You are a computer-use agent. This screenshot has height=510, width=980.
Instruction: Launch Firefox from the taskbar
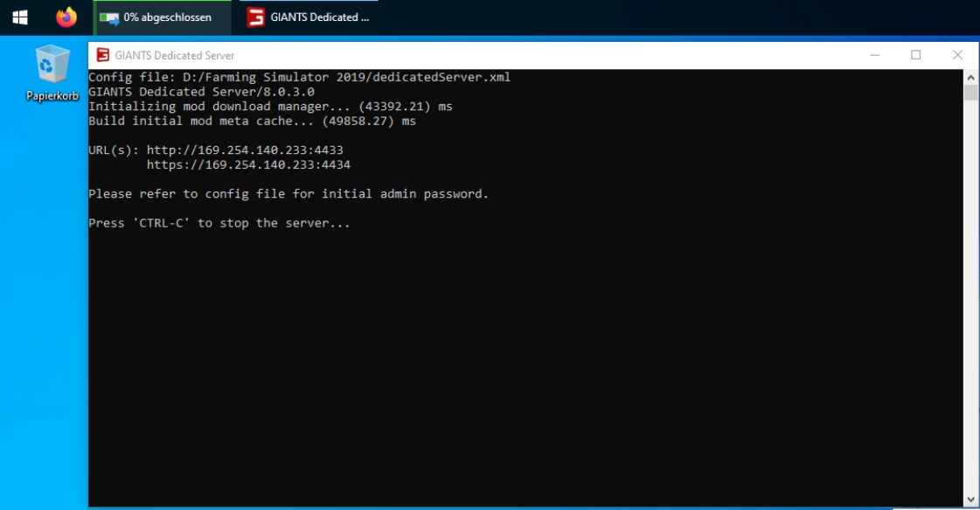(x=66, y=17)
